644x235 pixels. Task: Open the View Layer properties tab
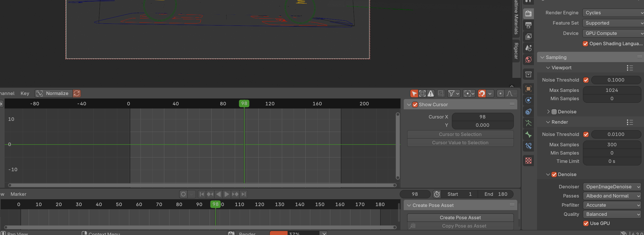point(528,37)
